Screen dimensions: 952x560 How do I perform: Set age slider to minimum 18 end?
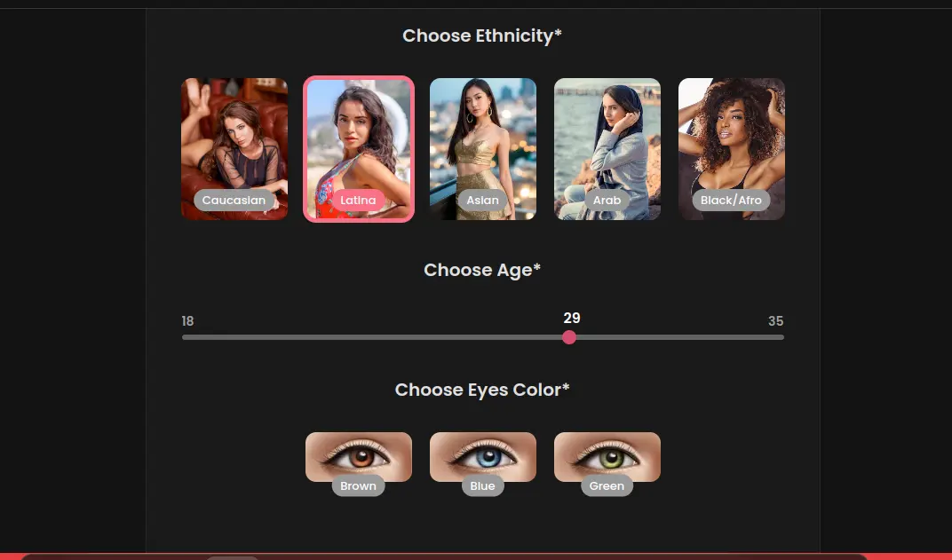click(x=184, y=337)
